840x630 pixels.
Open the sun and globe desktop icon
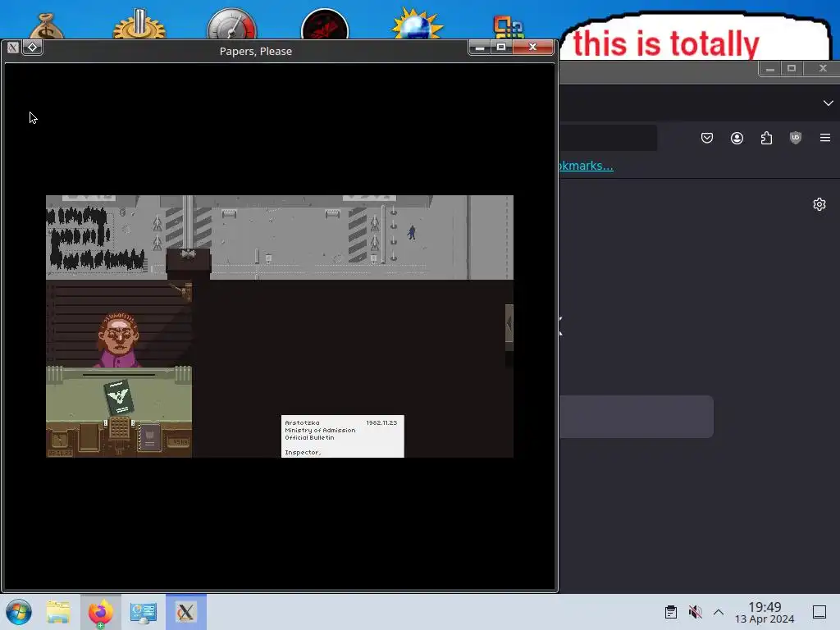point(417,24)
